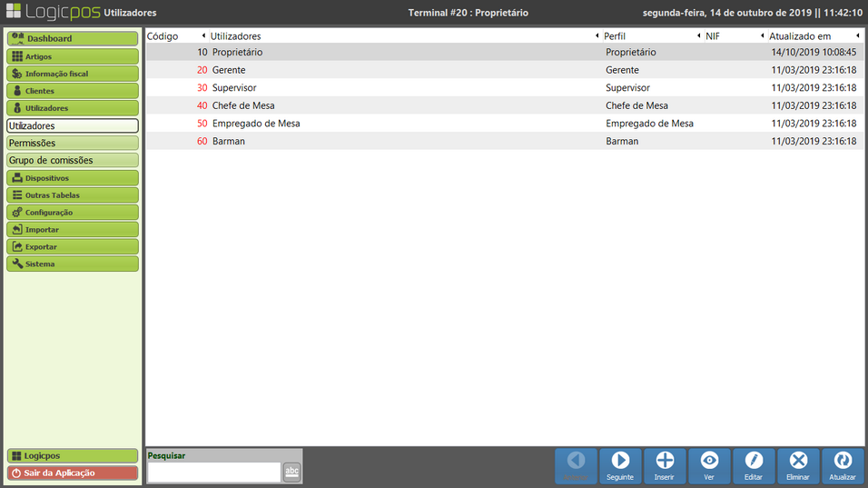Click the Seguinte next-page button
This screenshot has height=488, width=868.
click(620, 465)
